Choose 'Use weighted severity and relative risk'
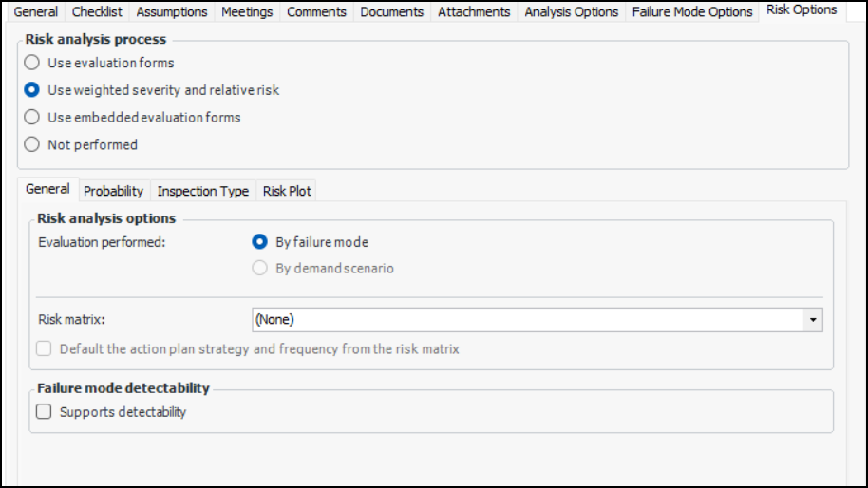The height and width of the screenshot is (488, 868). tap(32, 90)
